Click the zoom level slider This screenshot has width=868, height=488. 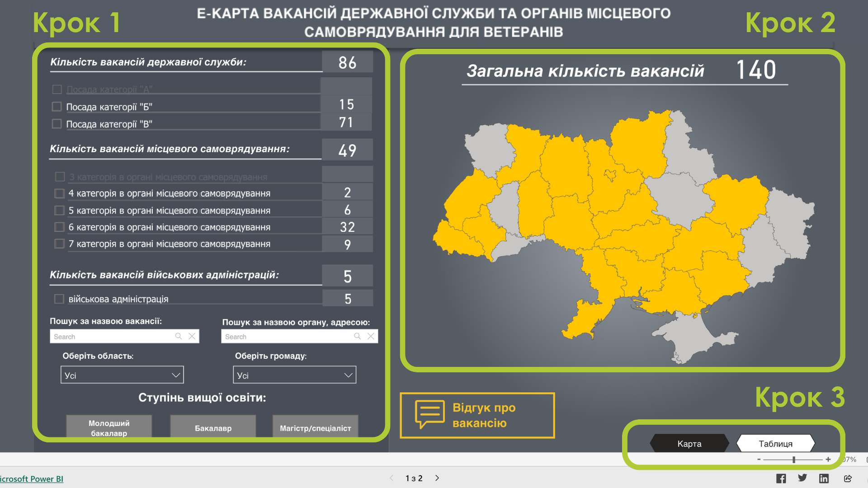coord(793,460)
